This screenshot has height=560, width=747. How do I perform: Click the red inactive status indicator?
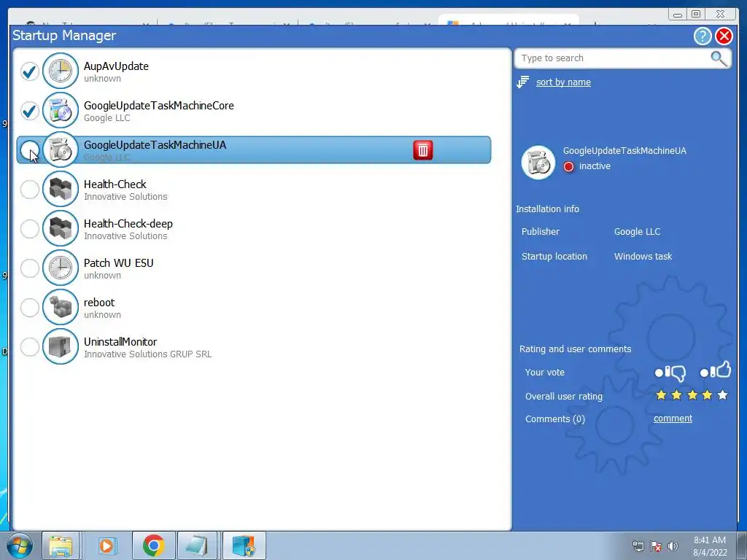568,167
